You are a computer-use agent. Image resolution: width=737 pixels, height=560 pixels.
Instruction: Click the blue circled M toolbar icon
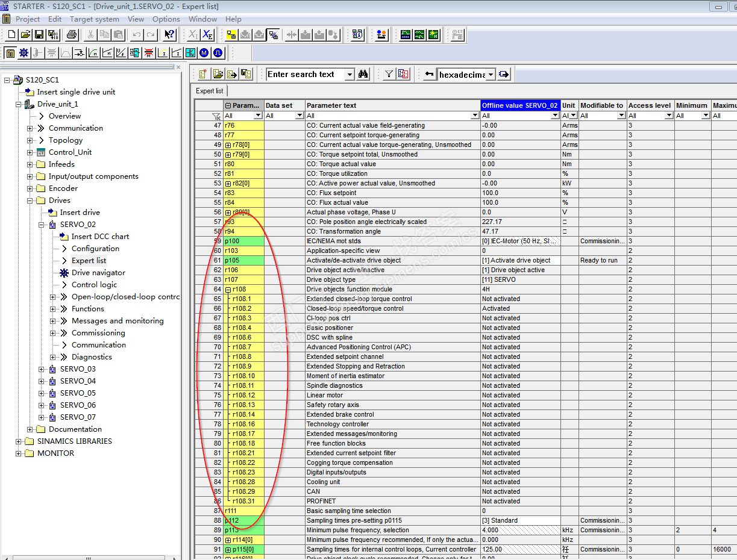click(x=204, y=53)
